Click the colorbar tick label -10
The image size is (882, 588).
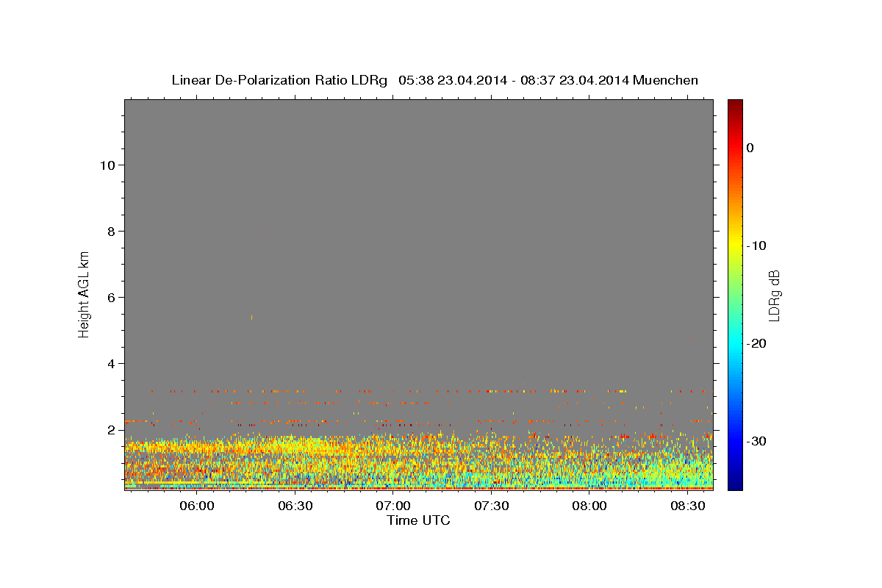coord(756,245)
